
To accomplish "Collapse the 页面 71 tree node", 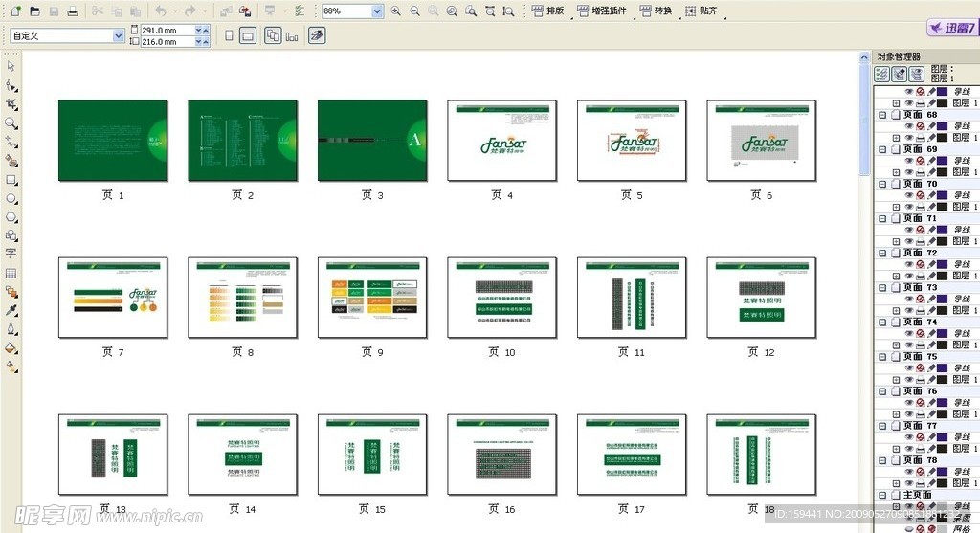I will click(882, 219).
